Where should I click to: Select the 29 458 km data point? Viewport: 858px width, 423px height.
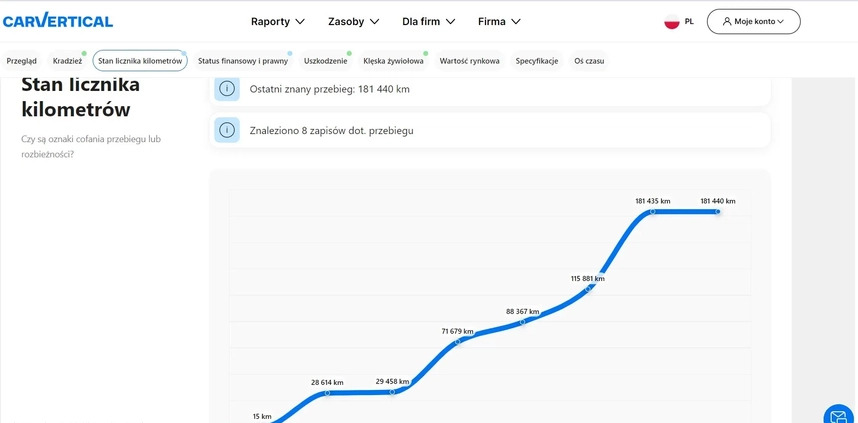(392, 392)
